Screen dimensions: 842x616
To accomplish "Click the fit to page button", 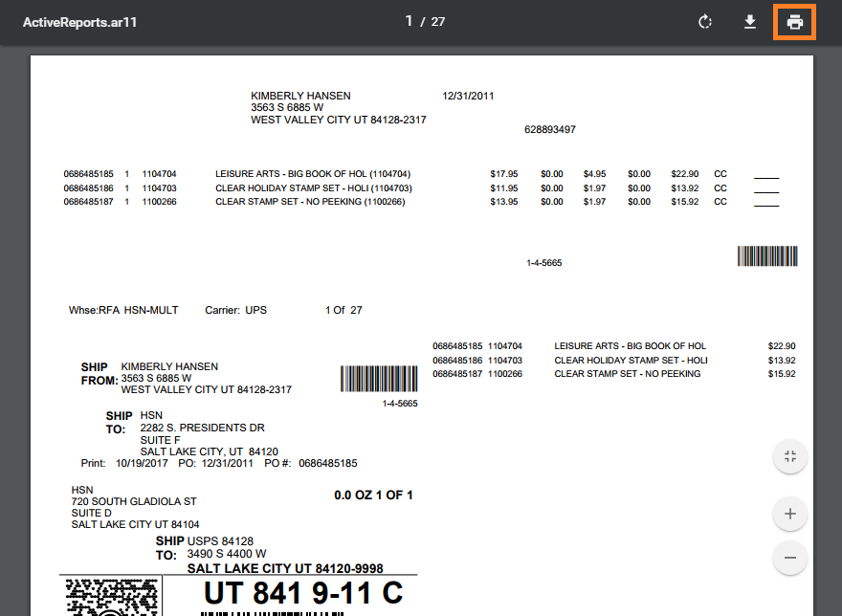I will (790, 457).
